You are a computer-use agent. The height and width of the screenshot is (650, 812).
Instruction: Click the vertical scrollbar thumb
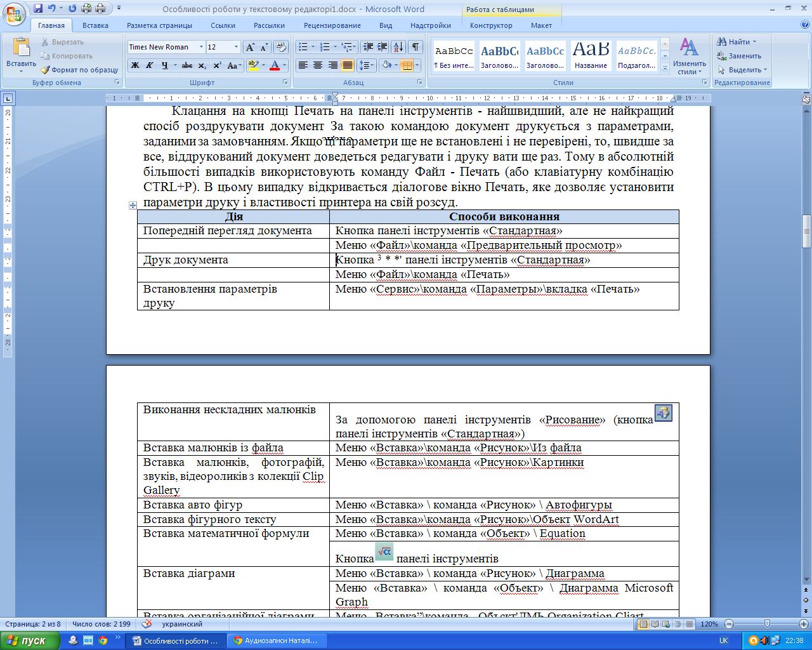[806, 231]
